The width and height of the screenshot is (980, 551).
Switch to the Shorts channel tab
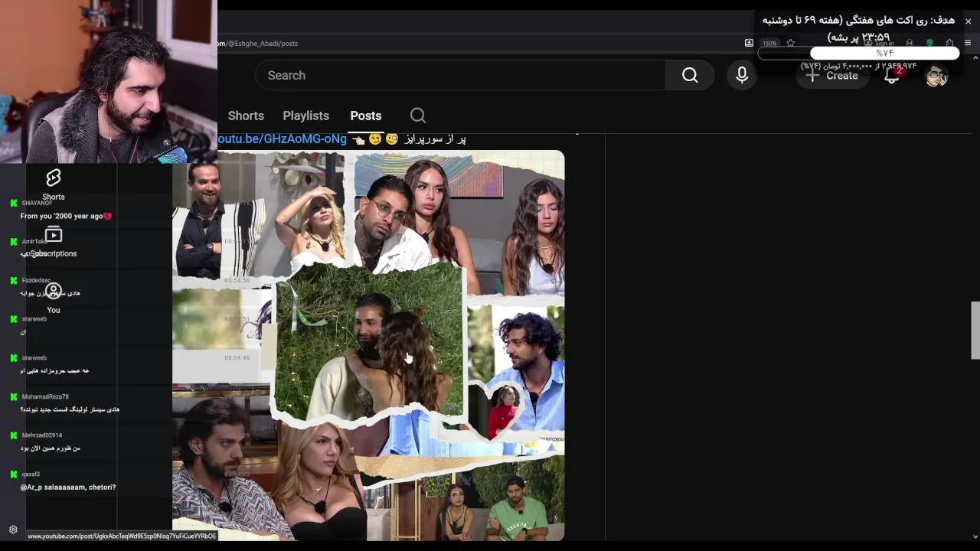pyautogui.click(x=246, y=116)
